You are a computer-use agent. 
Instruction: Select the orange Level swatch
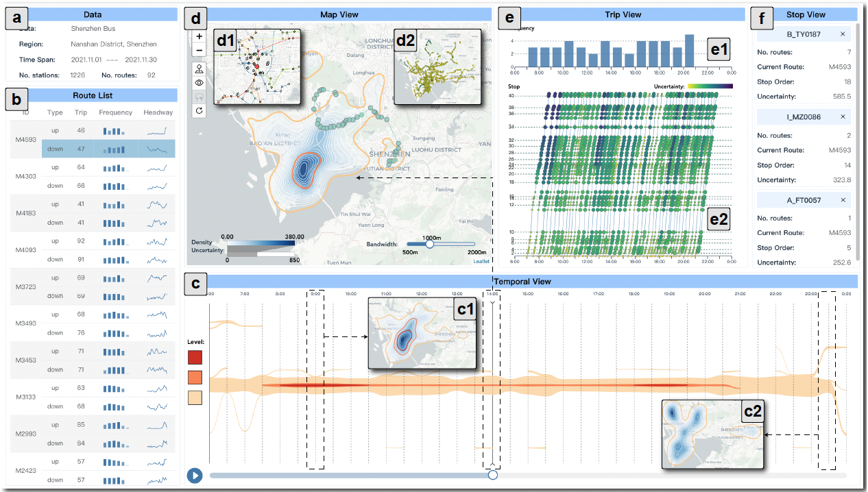[195, 377]
